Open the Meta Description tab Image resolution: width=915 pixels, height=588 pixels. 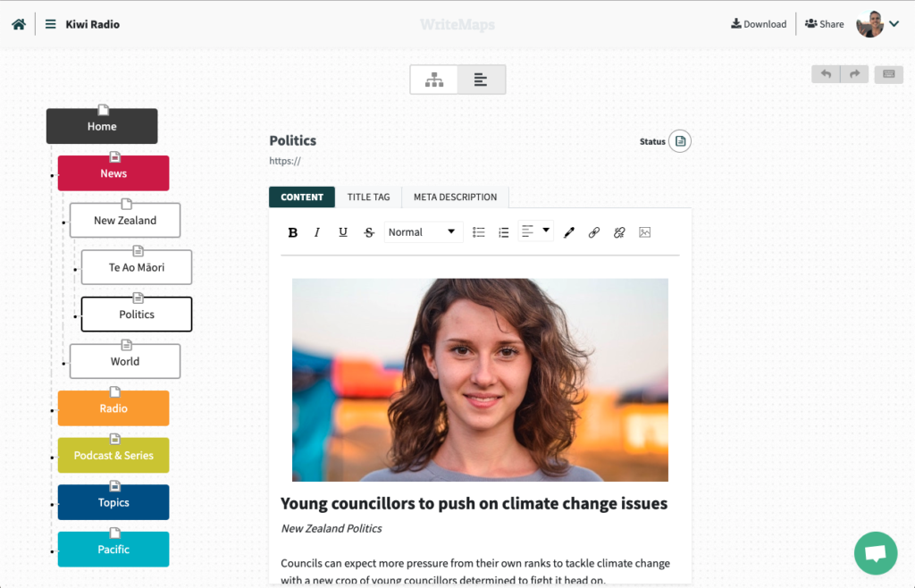tap(455, 197)
